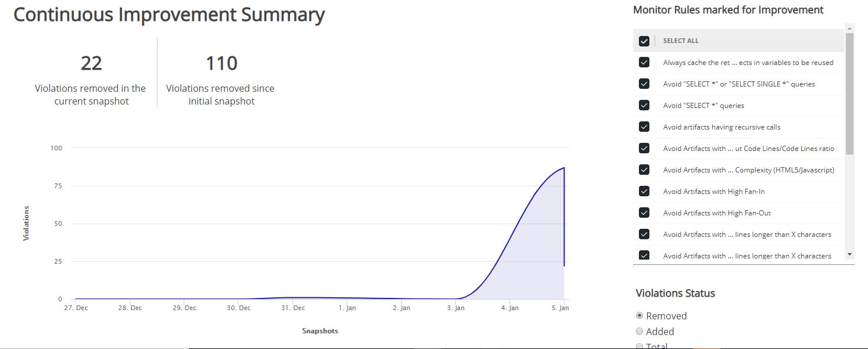Toggle the 'Avoid "SELECT *" queries' checkbox
Screen dimensions: 868x349
click(x=644, y=105)
